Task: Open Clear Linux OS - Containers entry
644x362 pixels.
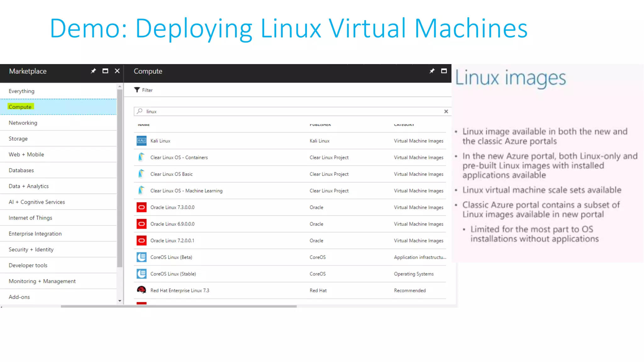Action: 290,157
